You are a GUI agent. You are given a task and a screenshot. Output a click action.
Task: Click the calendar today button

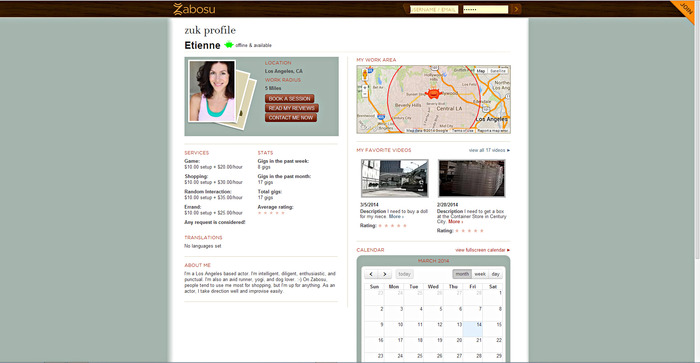404,274
